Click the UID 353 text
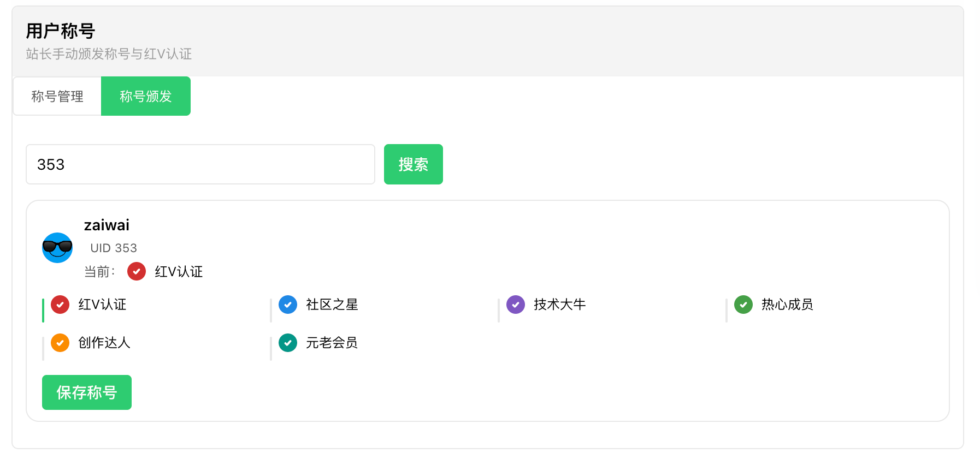Image resolution: width=980 pixels, height=465 pixels. [114, 248]
